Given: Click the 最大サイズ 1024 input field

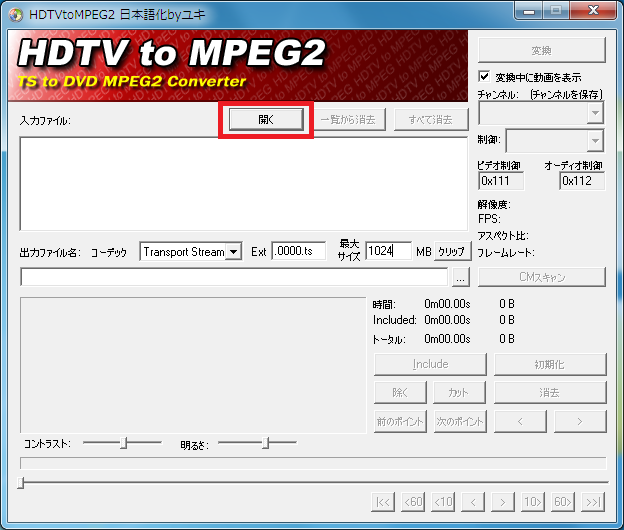Looking at the screenshot, I should (388, 252).
